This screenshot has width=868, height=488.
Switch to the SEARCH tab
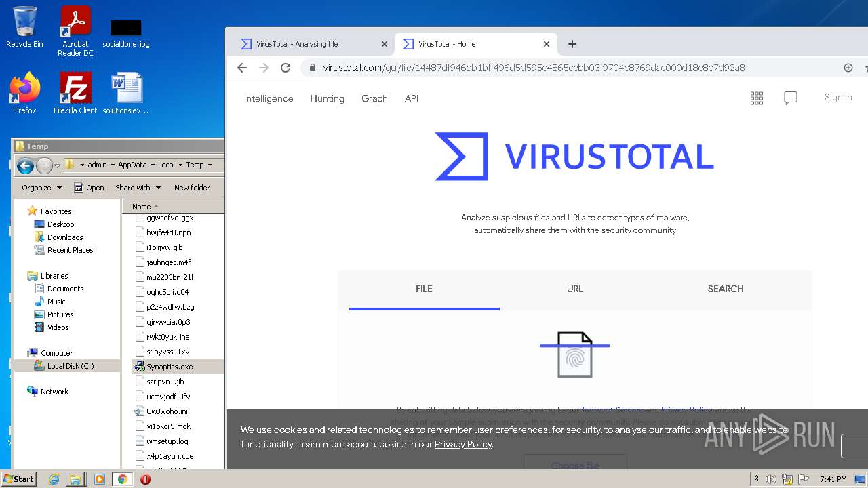tap(726, 289)
